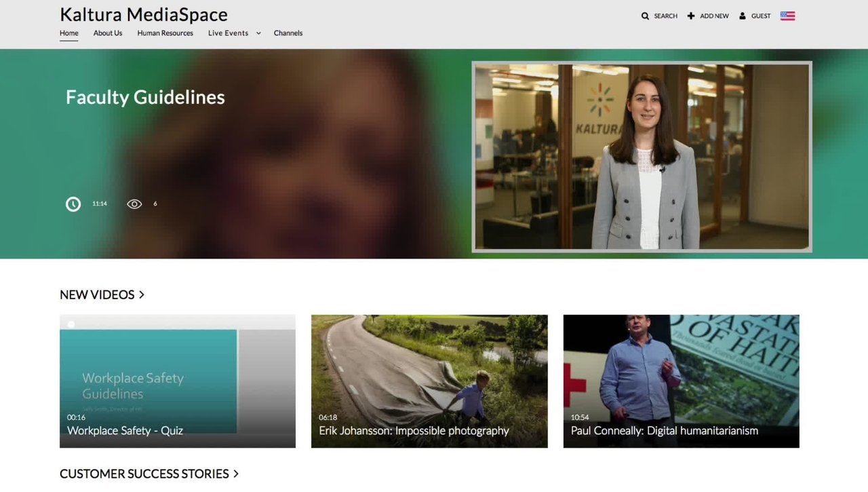Click the Guest user icon
The width and height of the screenshot is (868, 492).
click(743, 16)
